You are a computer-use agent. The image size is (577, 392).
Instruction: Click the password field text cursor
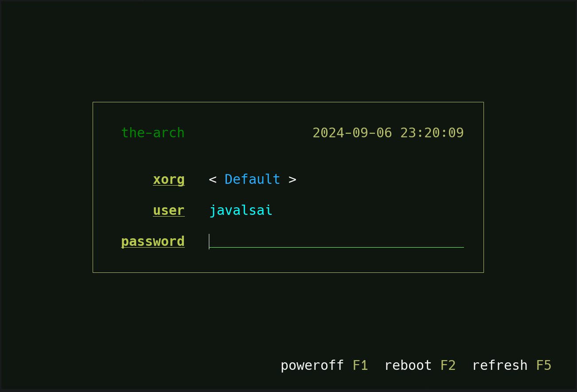click(209, 242)
